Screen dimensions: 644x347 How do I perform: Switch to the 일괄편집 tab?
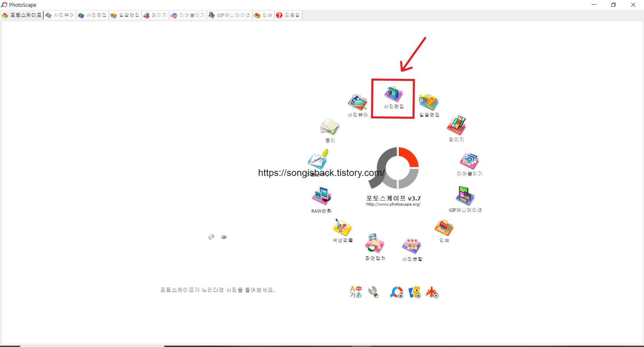[125, 15]
